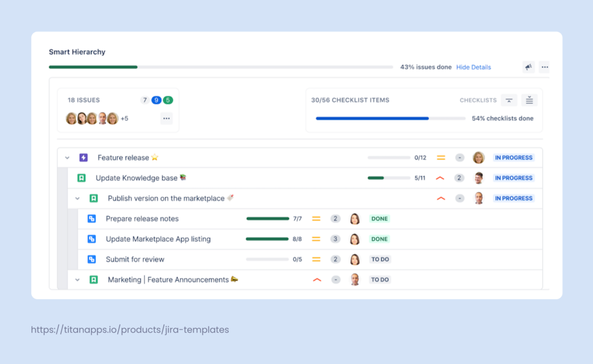Screen dimensions: 593x364
Task: Click the blue checklist progress bar
Action: click(372, 119)
